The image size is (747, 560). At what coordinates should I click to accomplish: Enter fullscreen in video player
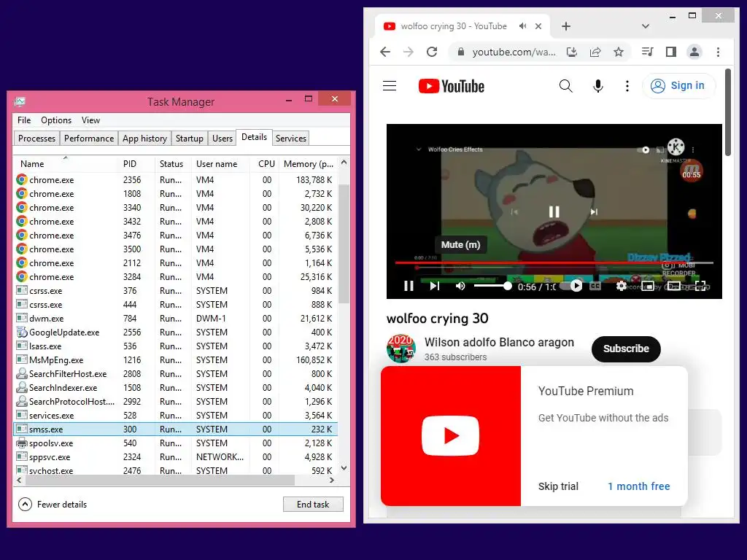pos(700,286)
